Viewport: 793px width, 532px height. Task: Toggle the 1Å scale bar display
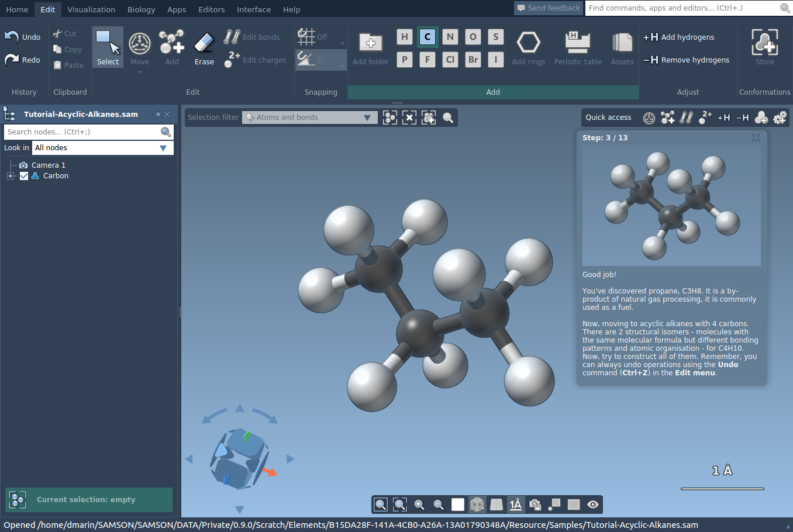tap(515, 505)
